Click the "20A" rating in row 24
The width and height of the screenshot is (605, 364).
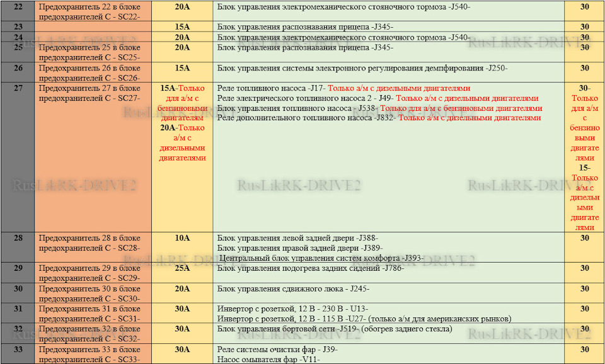click(x=182, y=37)
